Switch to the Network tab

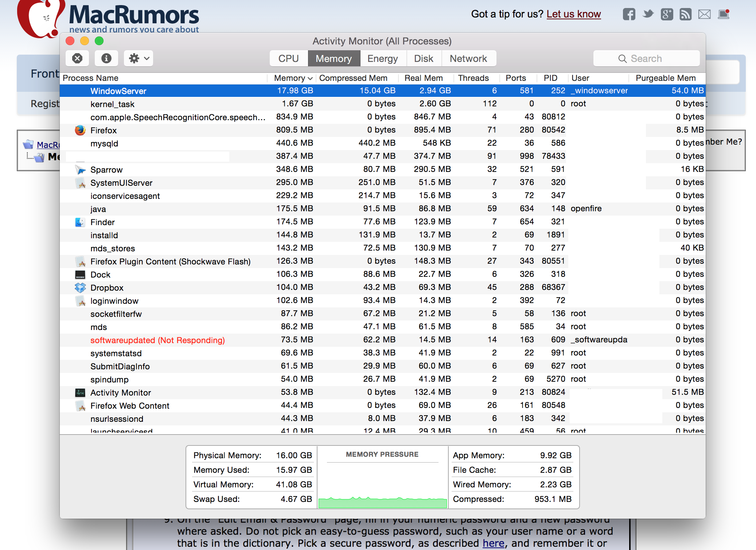point(468,58)
